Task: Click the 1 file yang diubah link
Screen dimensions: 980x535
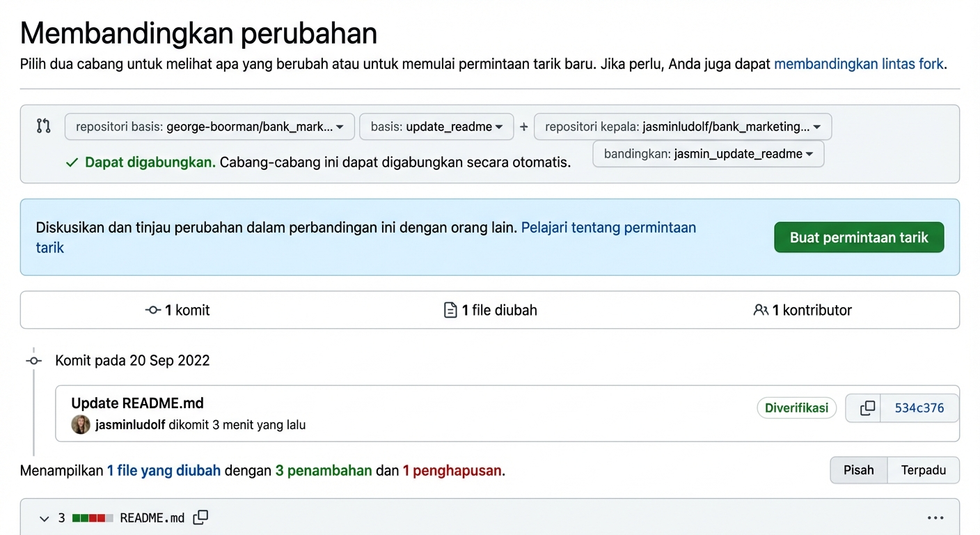Action: (164, 470)
